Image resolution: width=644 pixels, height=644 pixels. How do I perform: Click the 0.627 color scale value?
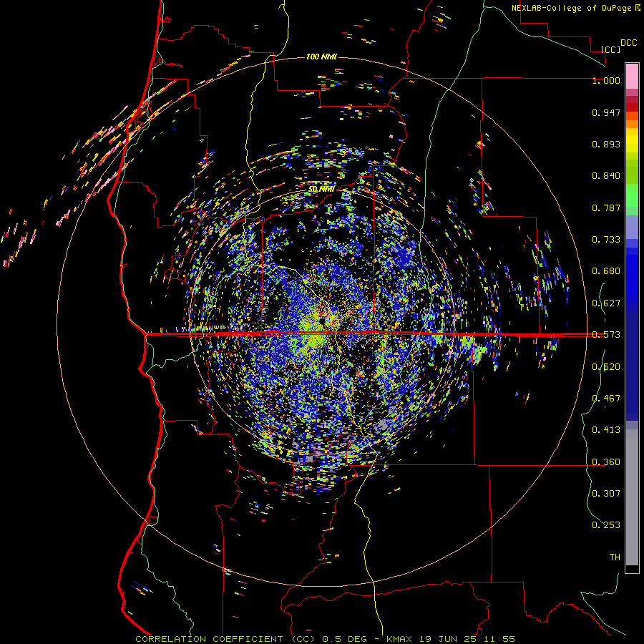point(606,303)
